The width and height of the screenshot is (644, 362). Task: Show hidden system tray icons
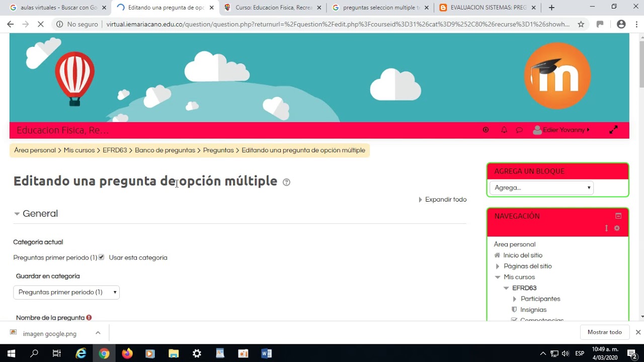tap(543, 353)
